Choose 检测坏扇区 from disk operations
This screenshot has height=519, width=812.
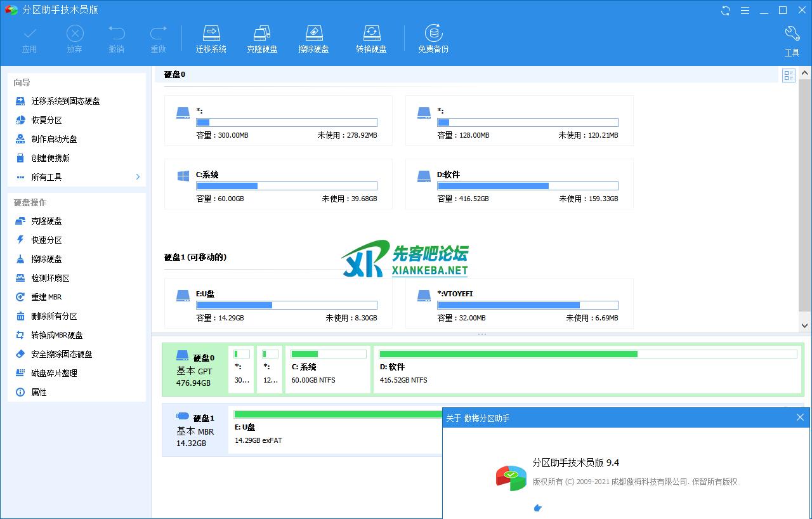(50, 278)
